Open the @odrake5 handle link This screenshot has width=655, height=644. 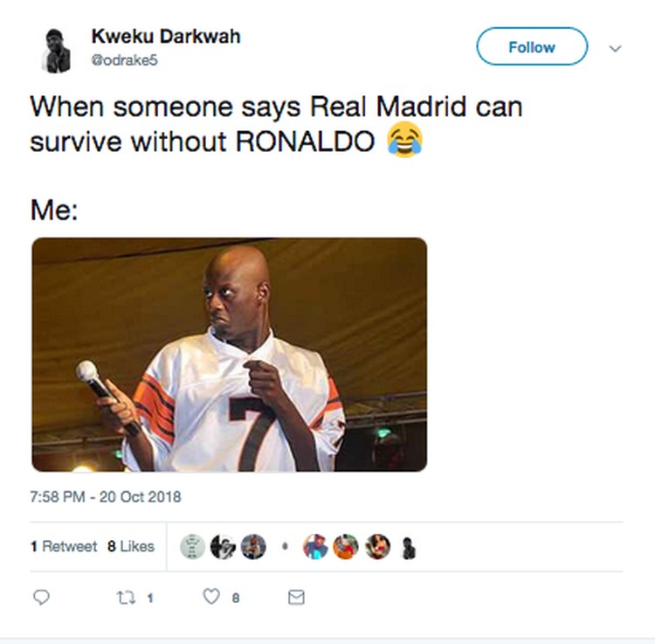click(125, 60)
